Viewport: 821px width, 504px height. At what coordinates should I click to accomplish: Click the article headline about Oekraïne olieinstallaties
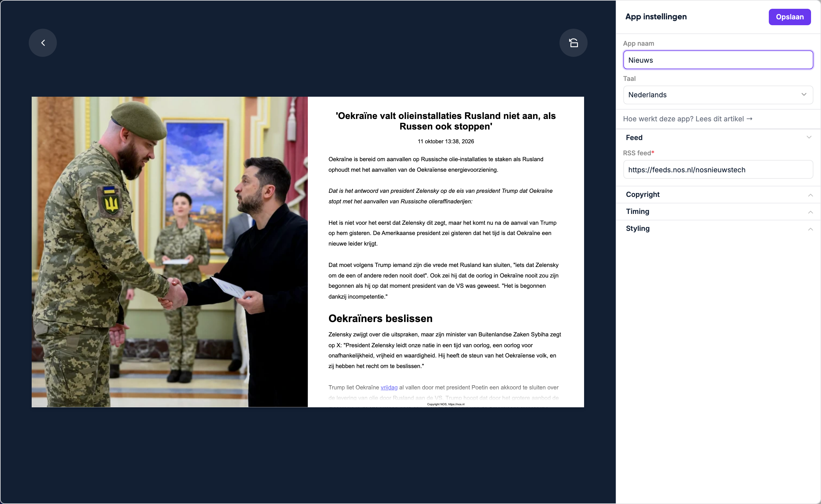pos(445,121)
